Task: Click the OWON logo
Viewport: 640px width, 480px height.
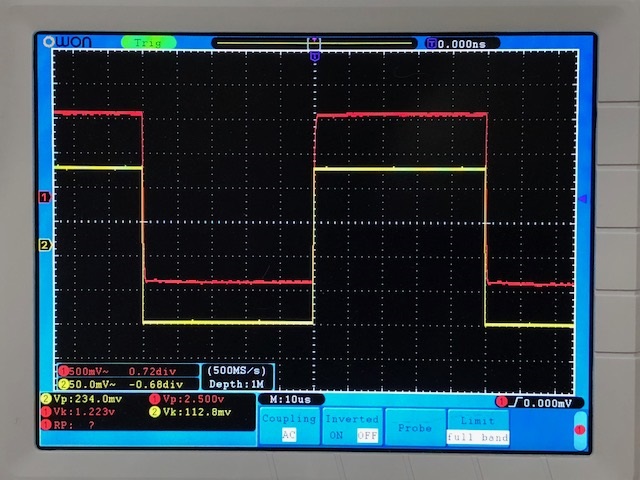Action: pos(67,42)
